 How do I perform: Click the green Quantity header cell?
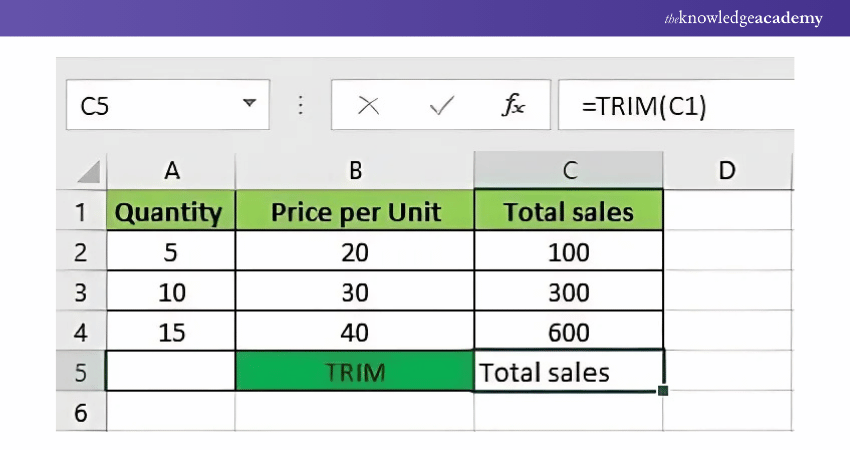pyautogui.click(x=171, y=212)
